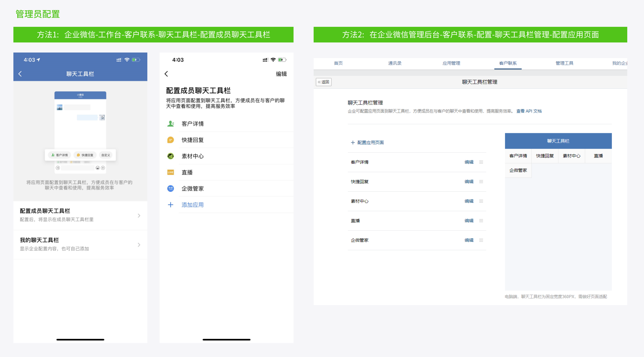The height and width of the screenshot is (357, 644).
Task: Select 客户详情 in toolbar preview panel
Action: 518,156
